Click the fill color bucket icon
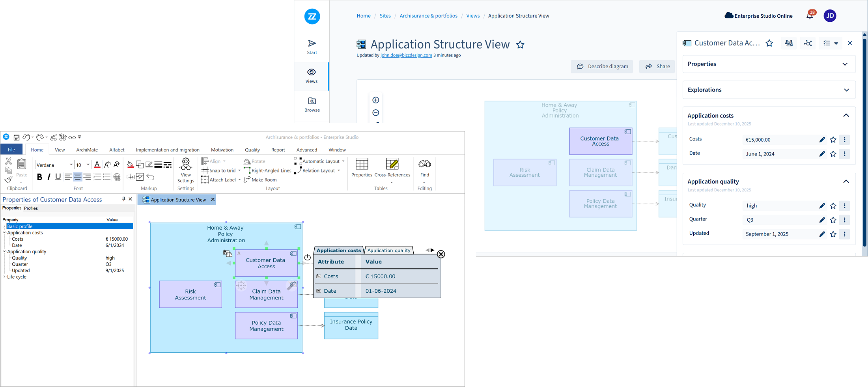This screenshot has width=868, height=387. (x=131, y=165)
